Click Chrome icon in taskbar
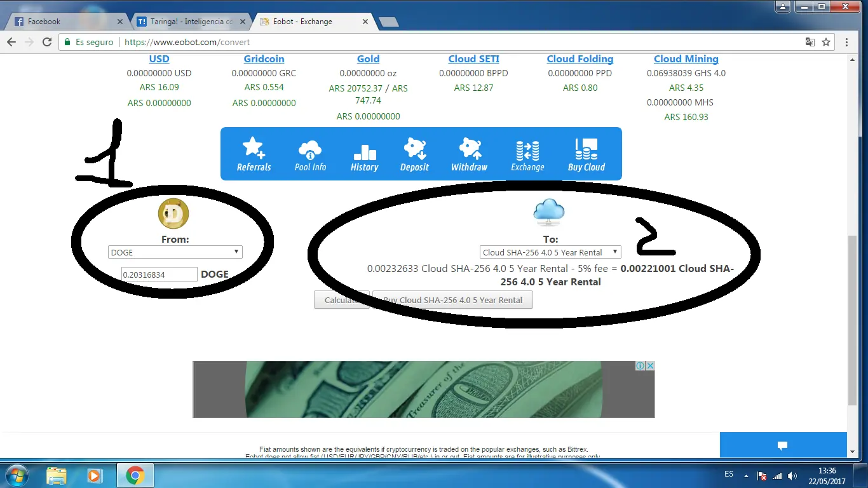Image resolution: width=868 pixels, height=488 pixels. [135, 475]
